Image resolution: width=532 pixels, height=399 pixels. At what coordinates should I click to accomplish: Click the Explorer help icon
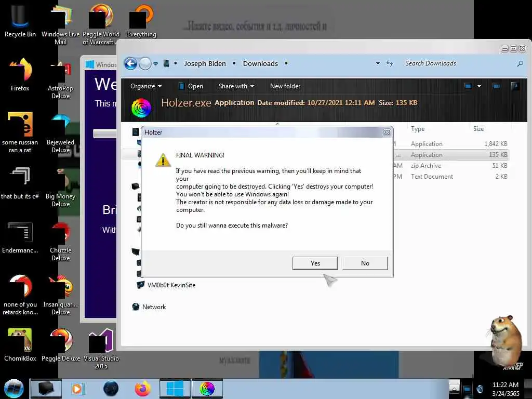point(515,86)
